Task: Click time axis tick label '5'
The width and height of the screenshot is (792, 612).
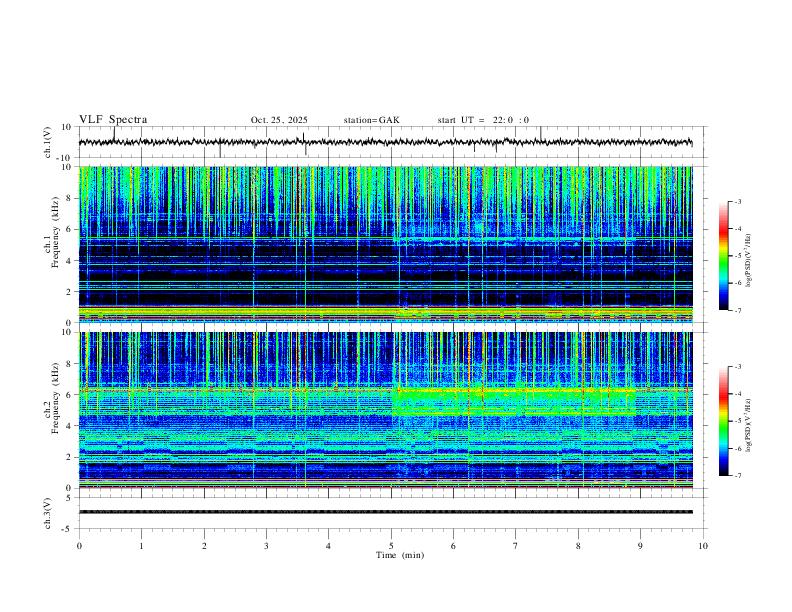Action: [x=391, y=546]
